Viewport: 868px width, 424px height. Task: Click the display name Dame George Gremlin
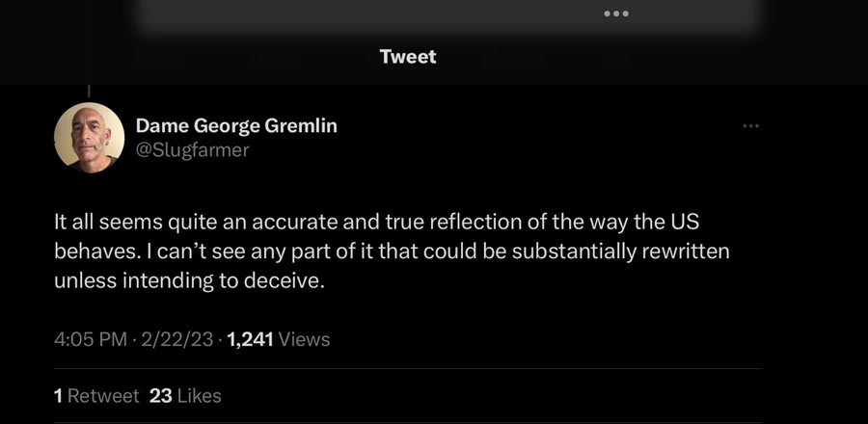tap(236, 126)
